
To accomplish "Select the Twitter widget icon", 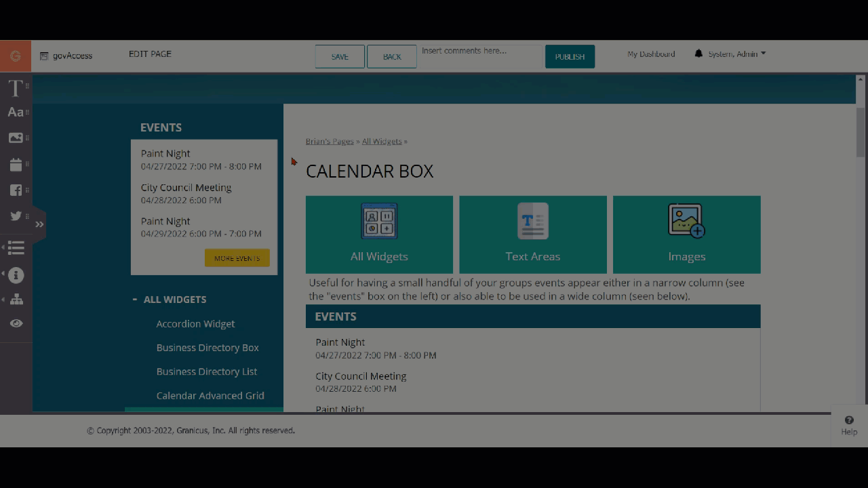I will point(16,216).
